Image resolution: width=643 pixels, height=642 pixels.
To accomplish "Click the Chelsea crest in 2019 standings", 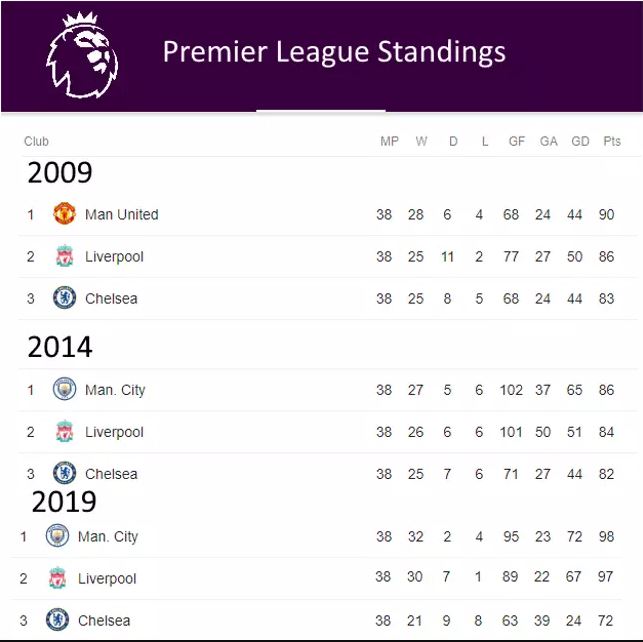I will 57,619.
